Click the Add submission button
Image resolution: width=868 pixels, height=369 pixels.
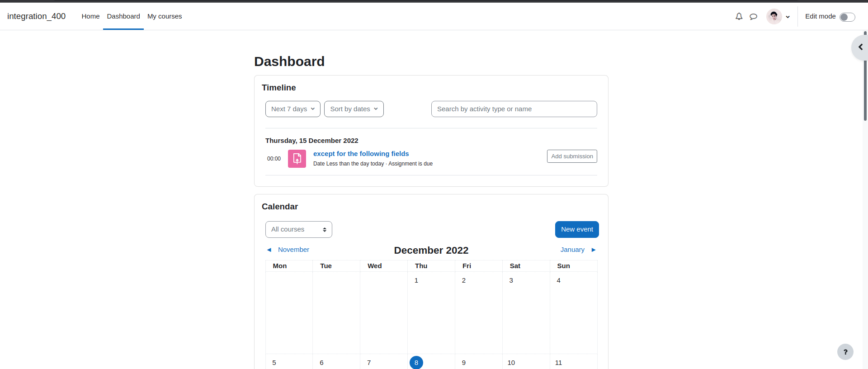point(572,156)
